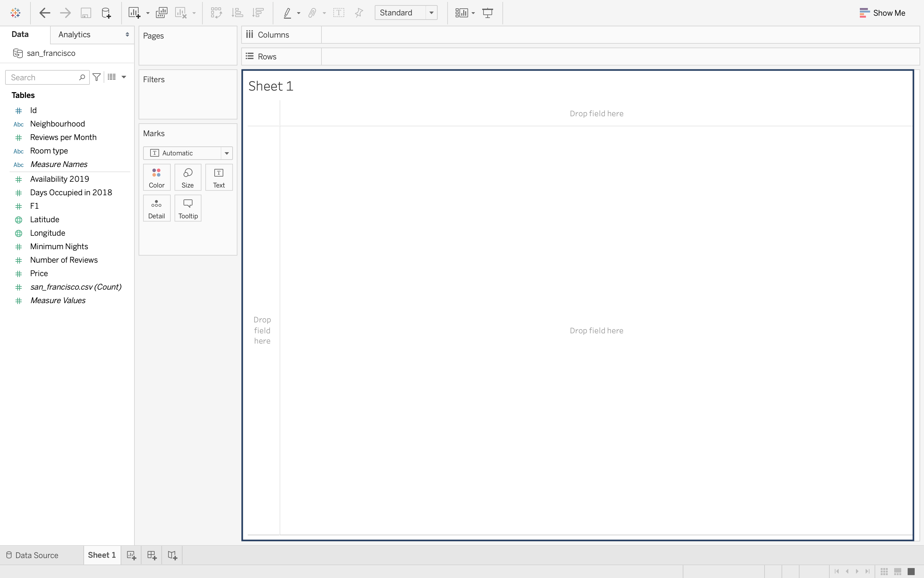Click the Fix Axes pin icon
Screen dimensions: 924x578
(359, 13)
